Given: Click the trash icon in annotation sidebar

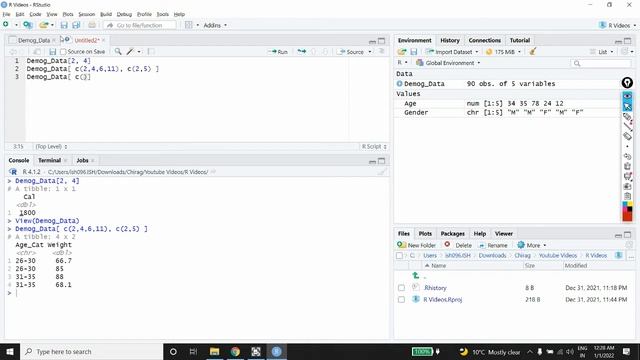Looking at the screenshot, I should [627, 166].
